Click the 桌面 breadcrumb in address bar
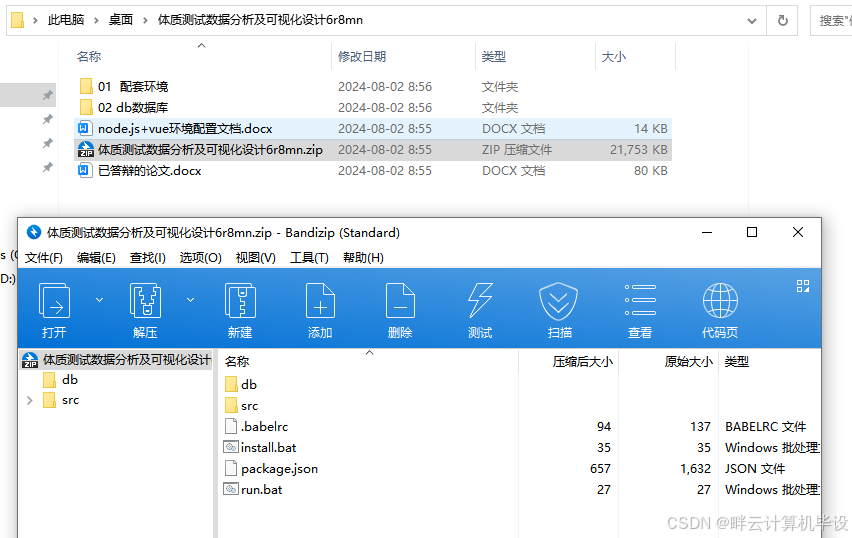Image resolution: width=852 pixels, height=538 pixels. (x=121, y=20)
